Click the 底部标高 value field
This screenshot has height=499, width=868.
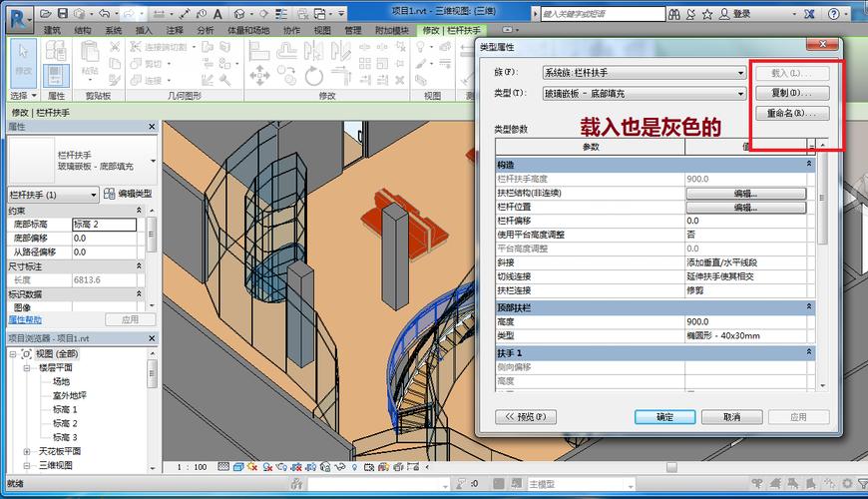tap(104, 226)
